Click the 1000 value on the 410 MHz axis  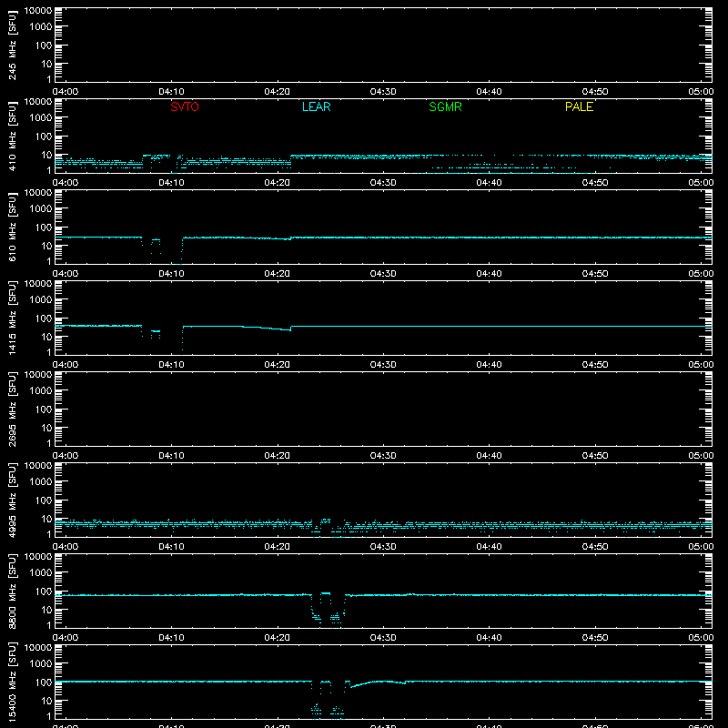pos(41,118)
